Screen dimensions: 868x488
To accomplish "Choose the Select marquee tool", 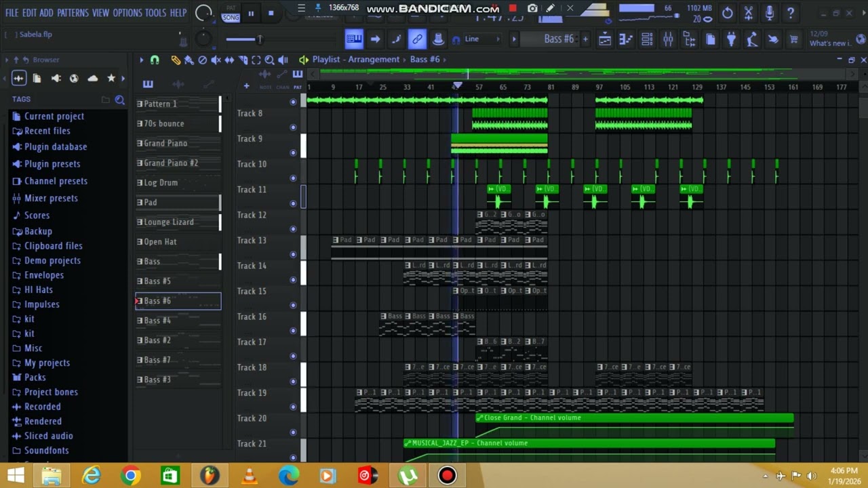I will click(256, 60).
